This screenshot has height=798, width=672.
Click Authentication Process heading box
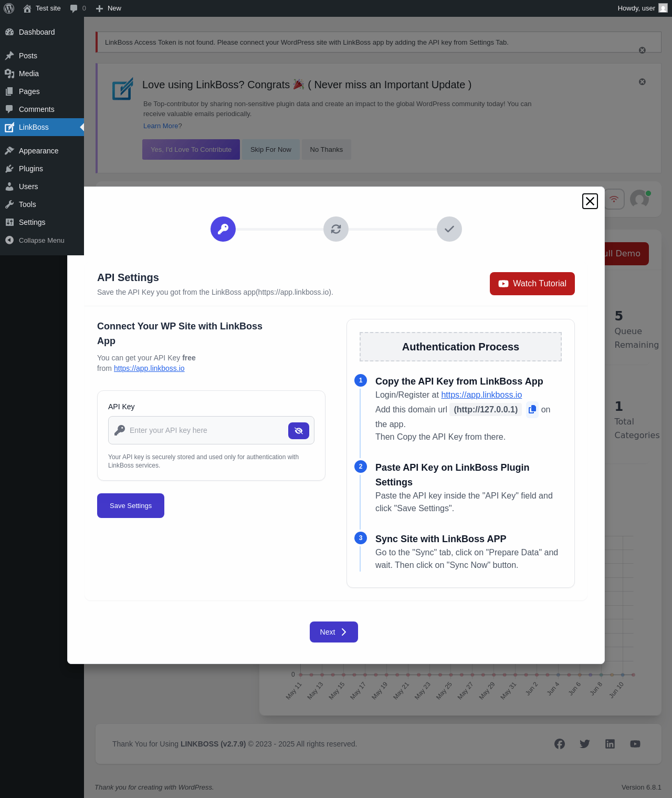pyautogui.click(x=460, y=347)
